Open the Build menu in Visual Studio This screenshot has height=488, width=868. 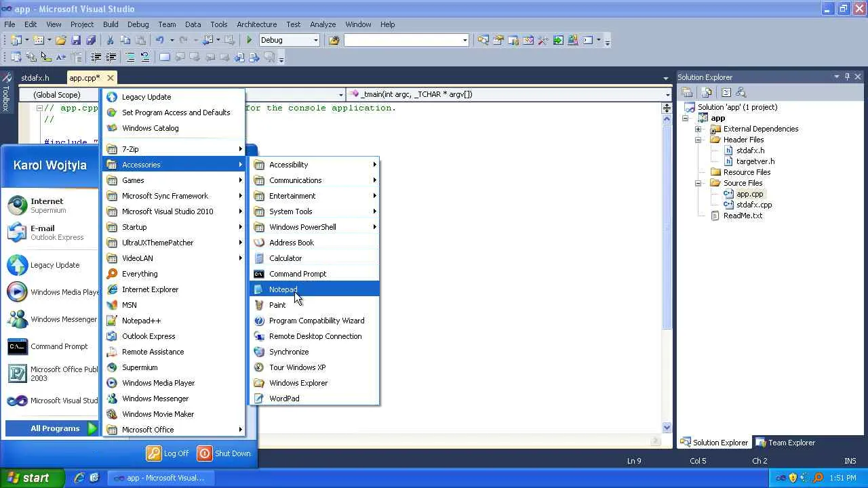111,24
